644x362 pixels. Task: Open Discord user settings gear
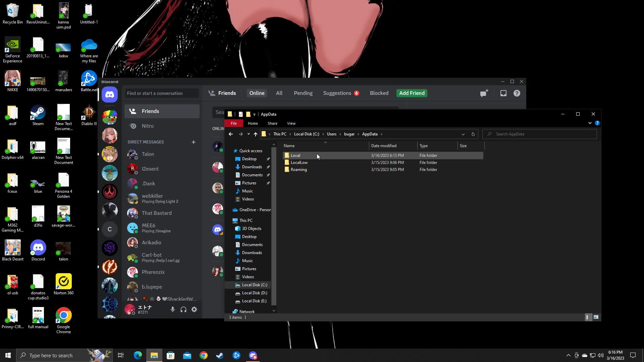click(x=194, y=310)
